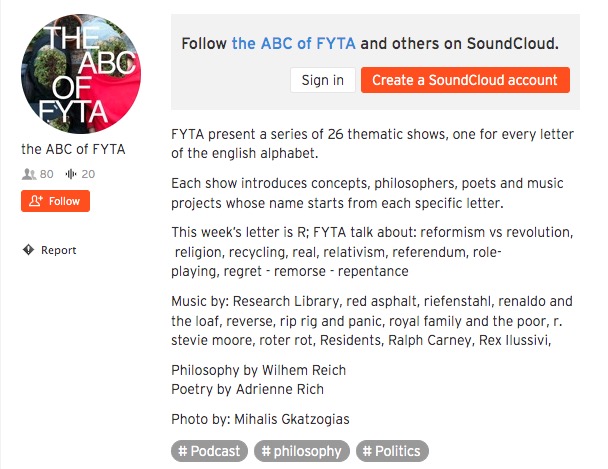
Task: Click the hash symbol on philosophy tag
Action: point(266,451)
